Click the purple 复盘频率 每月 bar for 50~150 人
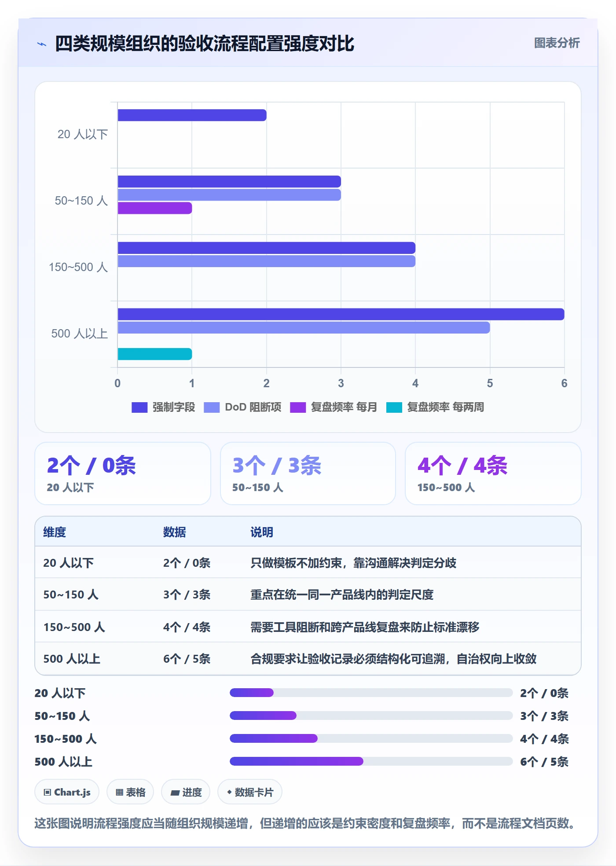 (155, 208)
